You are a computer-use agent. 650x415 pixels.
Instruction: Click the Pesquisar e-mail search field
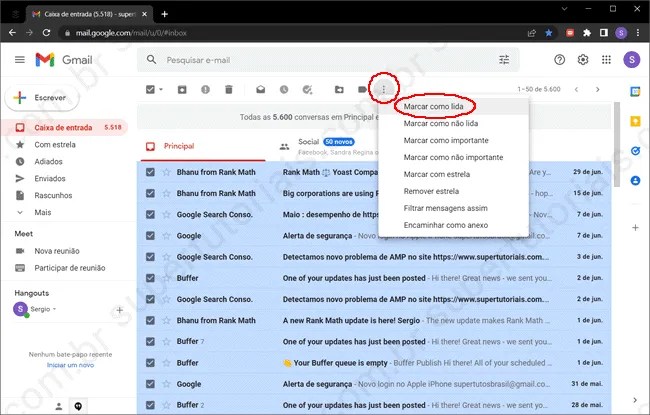(327, 60)
